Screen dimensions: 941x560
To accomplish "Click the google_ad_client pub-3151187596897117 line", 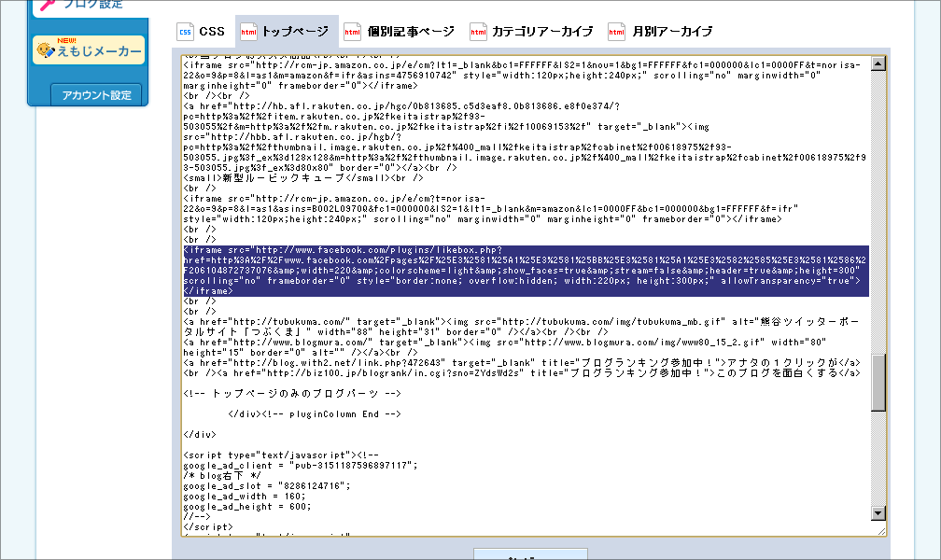I will [x=301, y=465].
